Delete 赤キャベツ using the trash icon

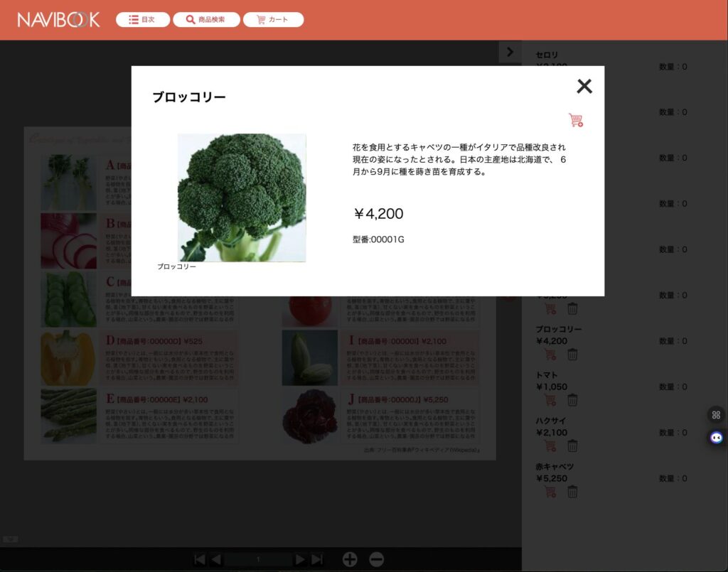pos(572,491)
